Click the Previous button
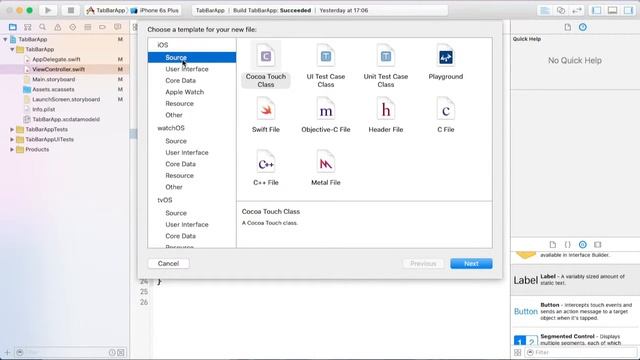The height and width of the screenshot is (360, 640). (x=423, y=263)
